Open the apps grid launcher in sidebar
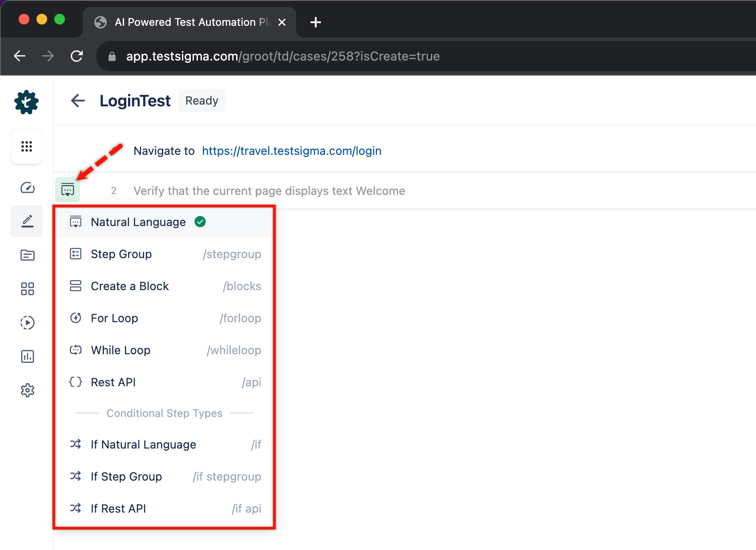Screen dimensions: 756x550 [27, 146]
